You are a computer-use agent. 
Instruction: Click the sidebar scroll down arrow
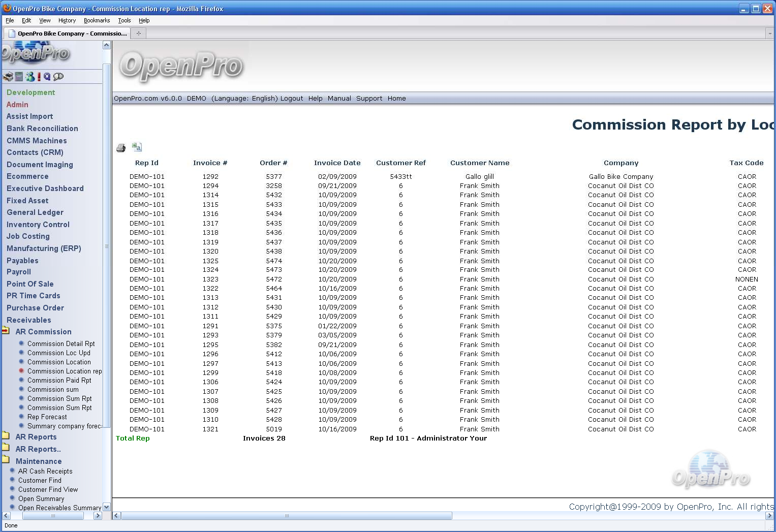[107, 507]
